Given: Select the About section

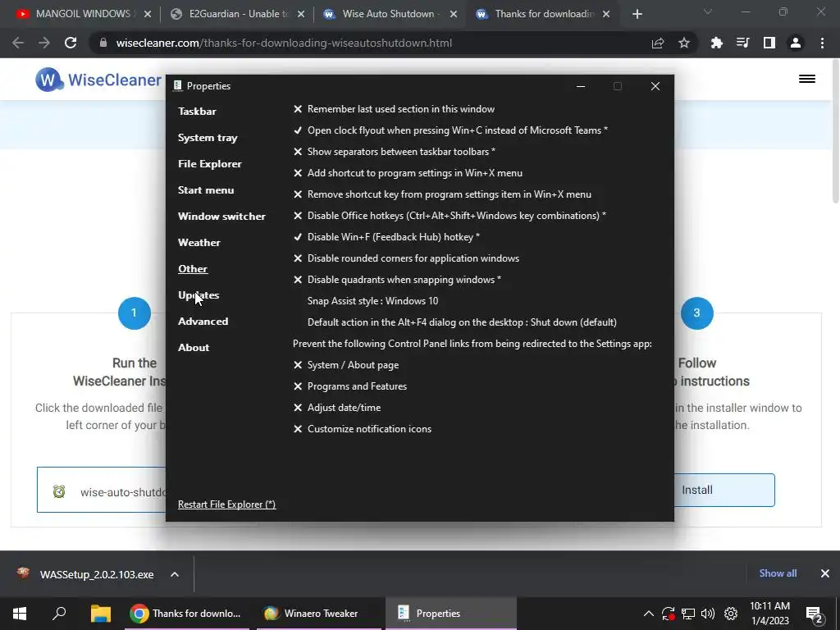Looking at the screenshot, I should click(x=194, y=348).
